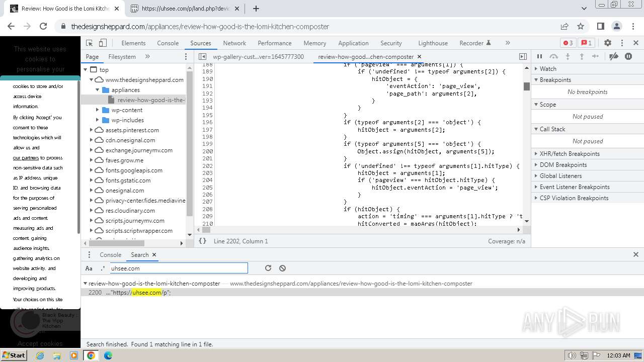
Task: Collapse the top frame node
Action: point(86,70)
